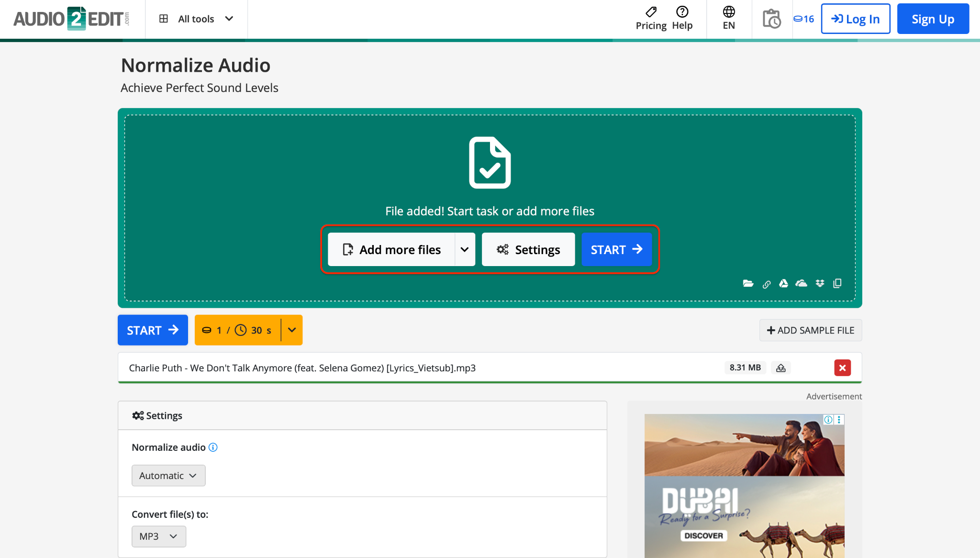Add a file by URL link icon
Screen dimensions: 980x558
(x=767, y=284)
